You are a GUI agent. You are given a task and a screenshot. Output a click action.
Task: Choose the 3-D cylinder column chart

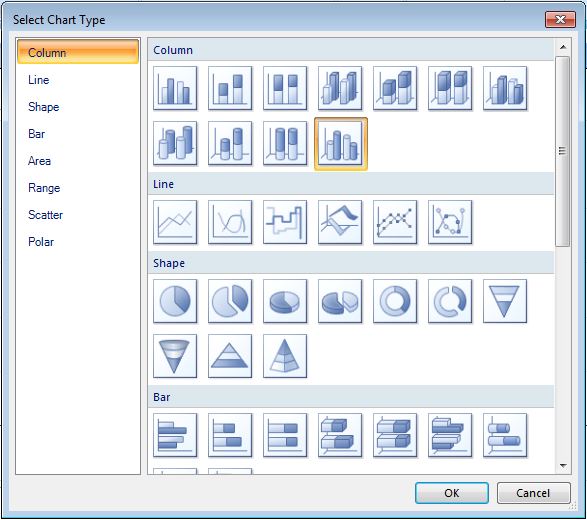pos(175,143)
